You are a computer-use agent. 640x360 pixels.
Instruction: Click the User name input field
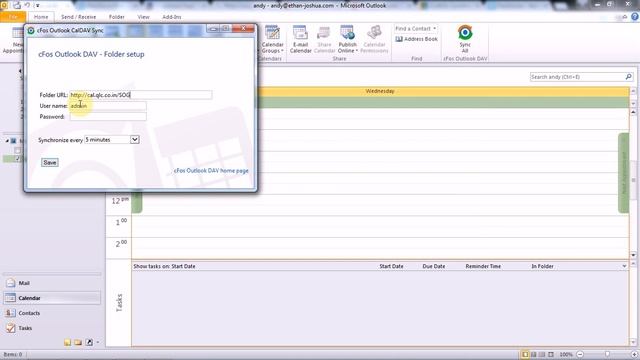[x=108, y=106]
